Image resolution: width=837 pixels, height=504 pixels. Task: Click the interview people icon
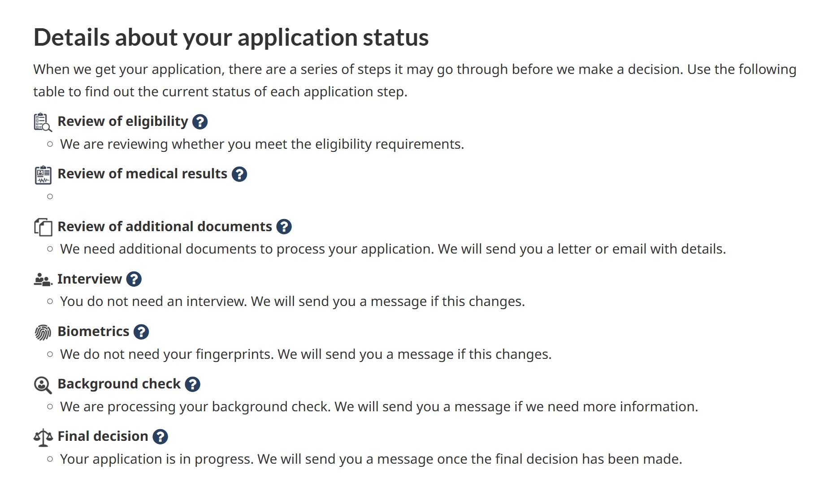pyautogui.click(x=43, y=280)
